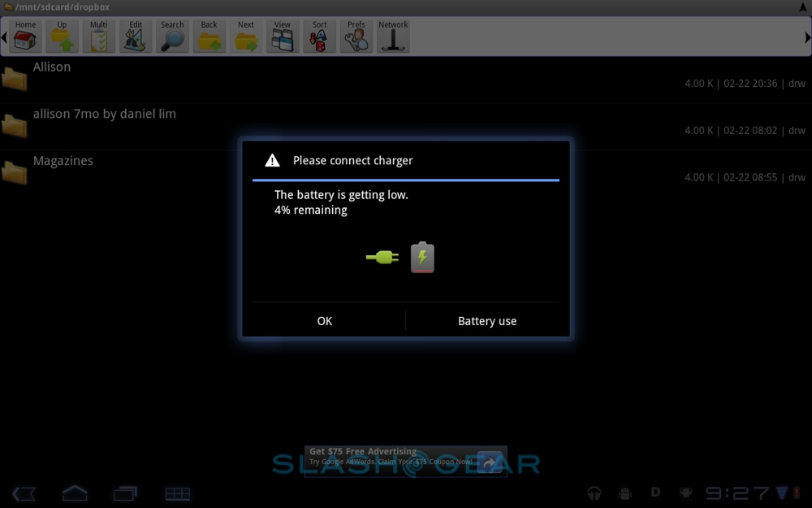Tap the low battery warning status icon
812x508 pixels.
click(797, 493)
